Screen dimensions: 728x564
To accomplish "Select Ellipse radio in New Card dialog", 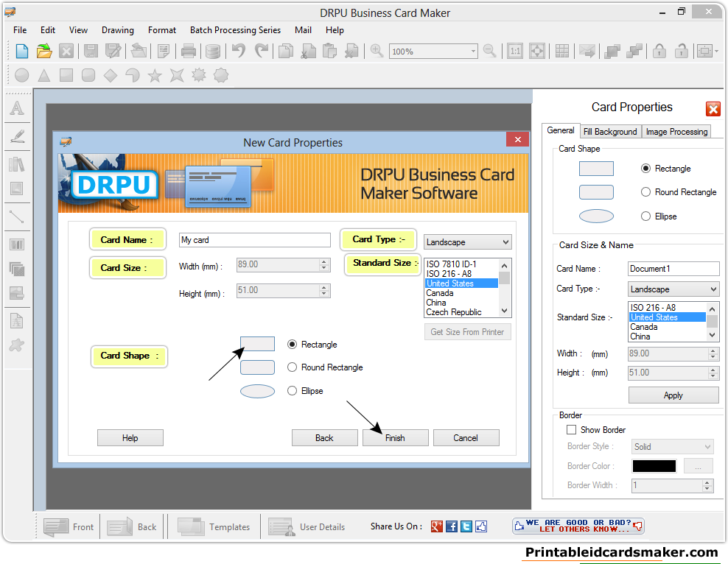I will (292, 390).
